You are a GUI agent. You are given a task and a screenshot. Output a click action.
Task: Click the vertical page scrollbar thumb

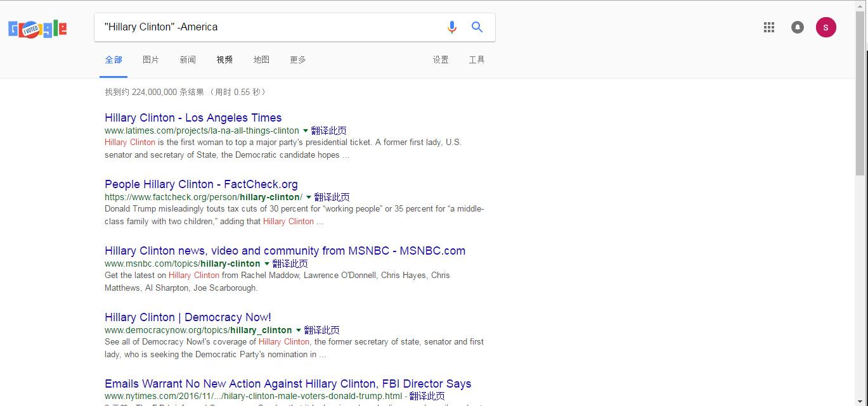pos(860,92)
